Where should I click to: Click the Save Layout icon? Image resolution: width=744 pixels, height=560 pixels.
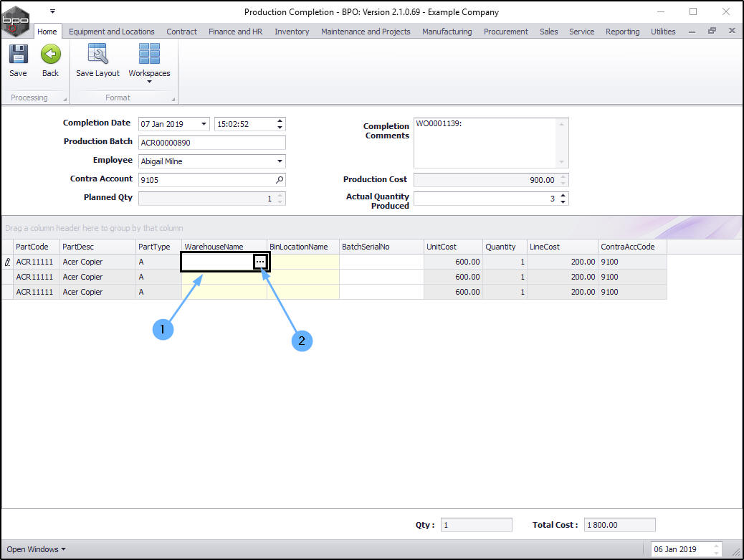[97, 54]
